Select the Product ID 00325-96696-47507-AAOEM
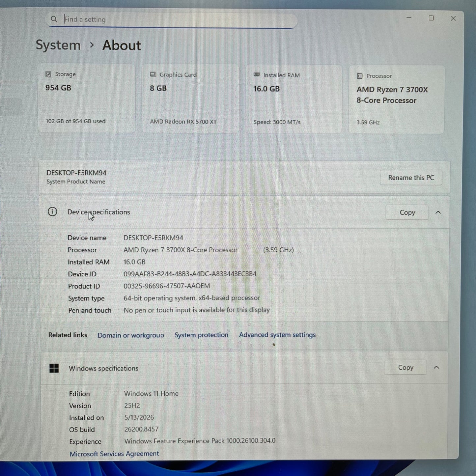This screenshot has height=476, width=476. pyautogui.click(x=167, y=286)
